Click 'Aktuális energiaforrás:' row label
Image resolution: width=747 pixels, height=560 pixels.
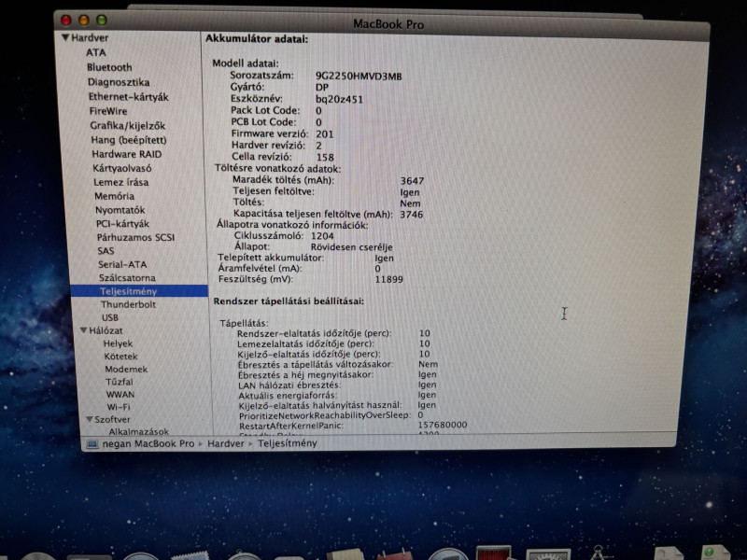coord(288,395)
